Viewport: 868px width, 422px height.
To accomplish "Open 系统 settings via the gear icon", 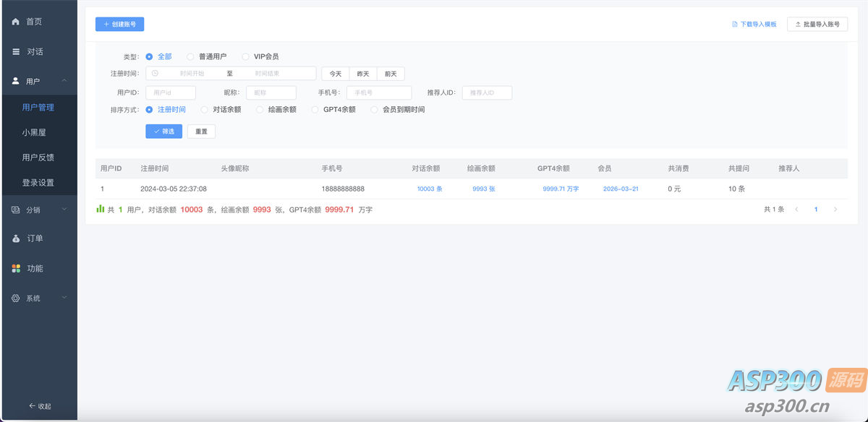I will pos(16,298).
